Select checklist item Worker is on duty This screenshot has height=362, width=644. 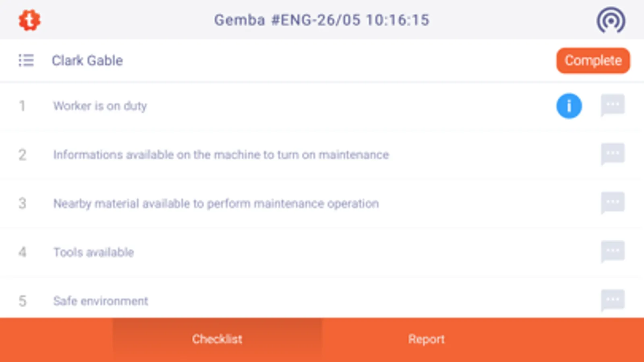coord(100,106)
